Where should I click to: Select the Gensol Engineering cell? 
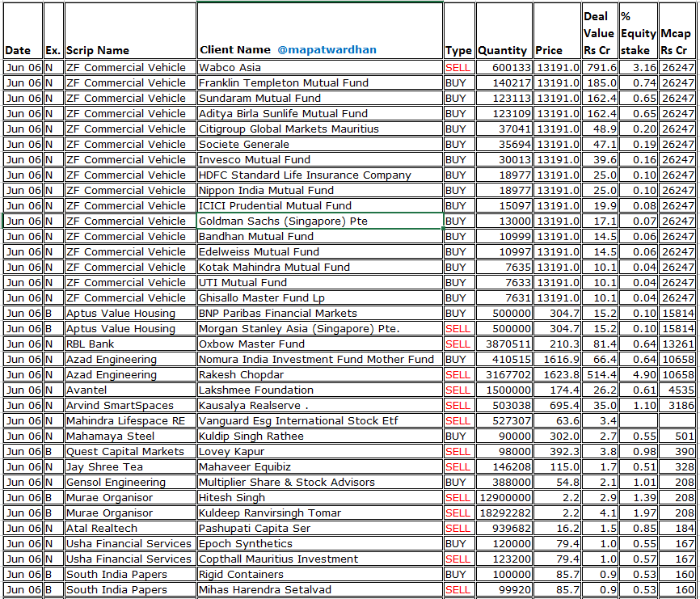[x=130, y=483]
